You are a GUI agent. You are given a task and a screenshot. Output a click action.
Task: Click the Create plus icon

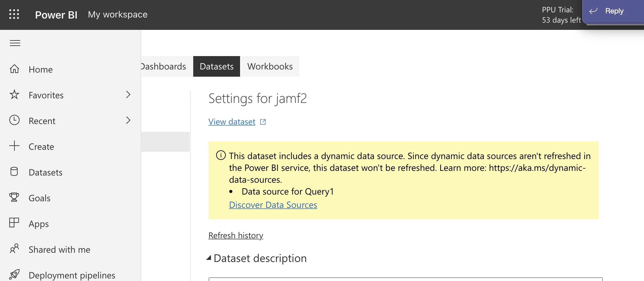pyautogui.click(x=14, y=146)
